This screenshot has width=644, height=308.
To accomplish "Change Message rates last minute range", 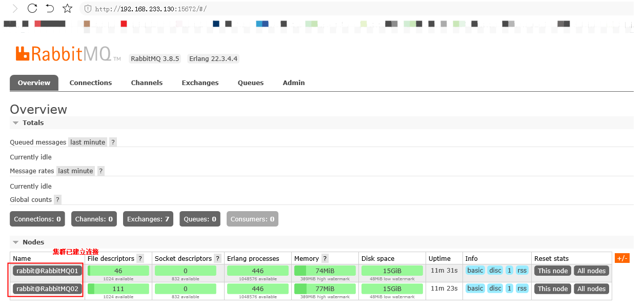I will pos(75,171).
